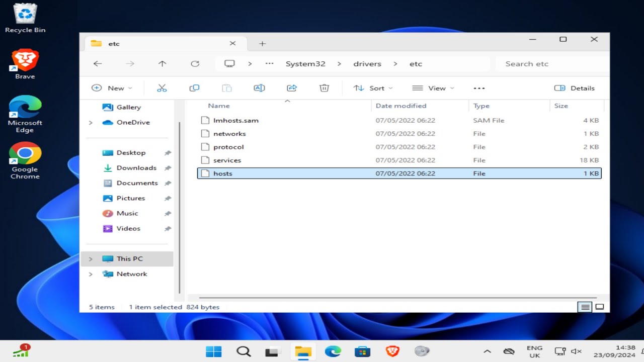Select the lmhosts.sam file

click(399, 121)
